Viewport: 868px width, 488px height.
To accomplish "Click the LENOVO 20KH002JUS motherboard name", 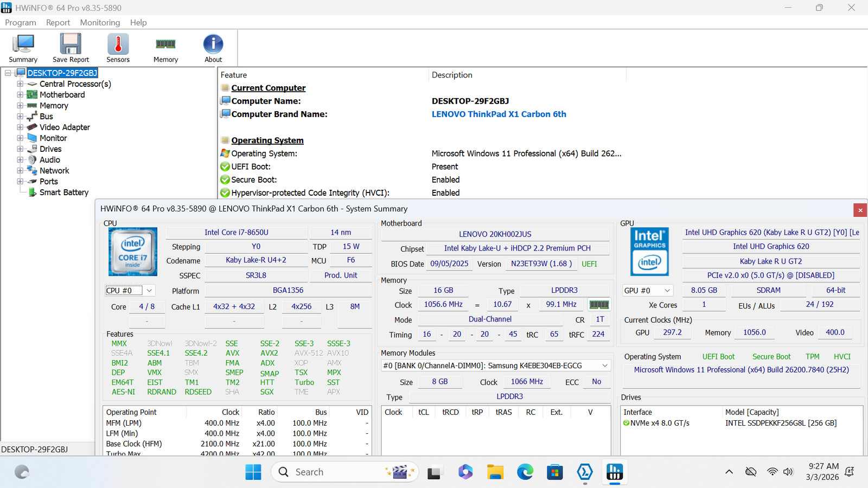I will pos(495,234).
